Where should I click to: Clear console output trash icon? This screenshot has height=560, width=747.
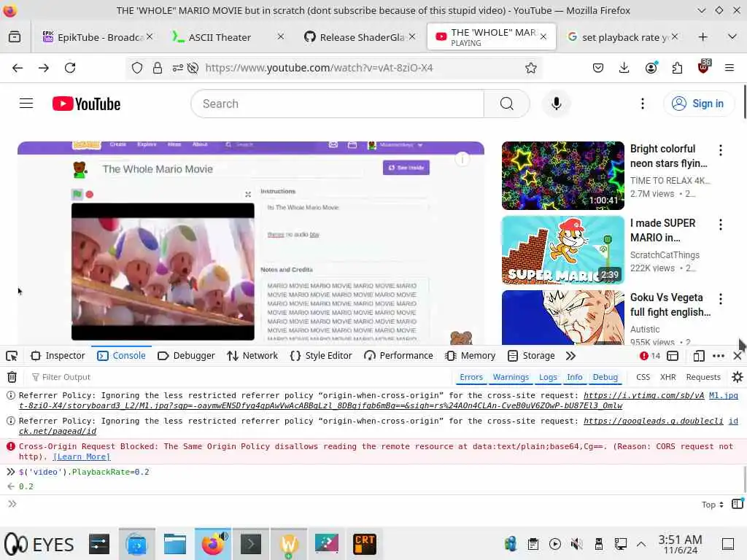pyautogui.click(x=12, y=377)
